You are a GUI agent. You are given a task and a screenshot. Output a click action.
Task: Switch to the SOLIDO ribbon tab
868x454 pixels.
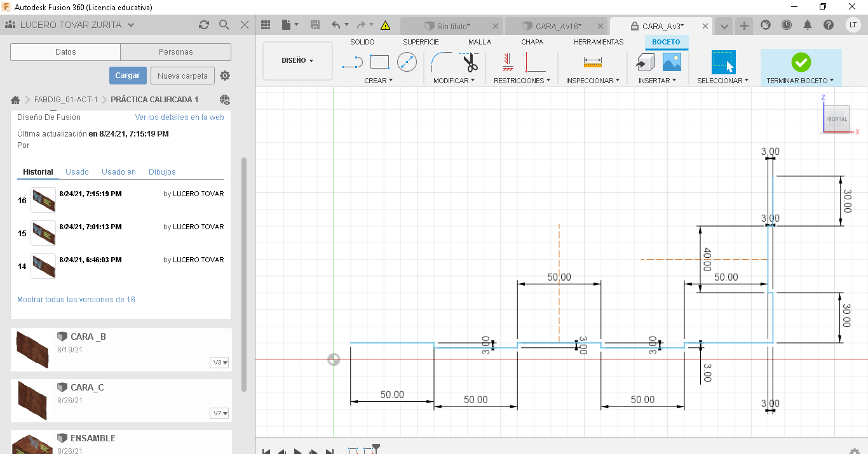click(362, 42)
